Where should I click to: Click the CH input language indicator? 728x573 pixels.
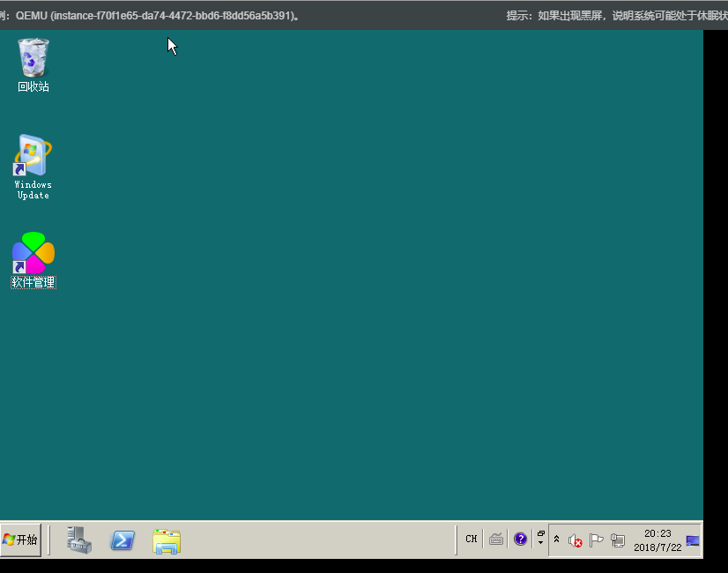(472, 539)
